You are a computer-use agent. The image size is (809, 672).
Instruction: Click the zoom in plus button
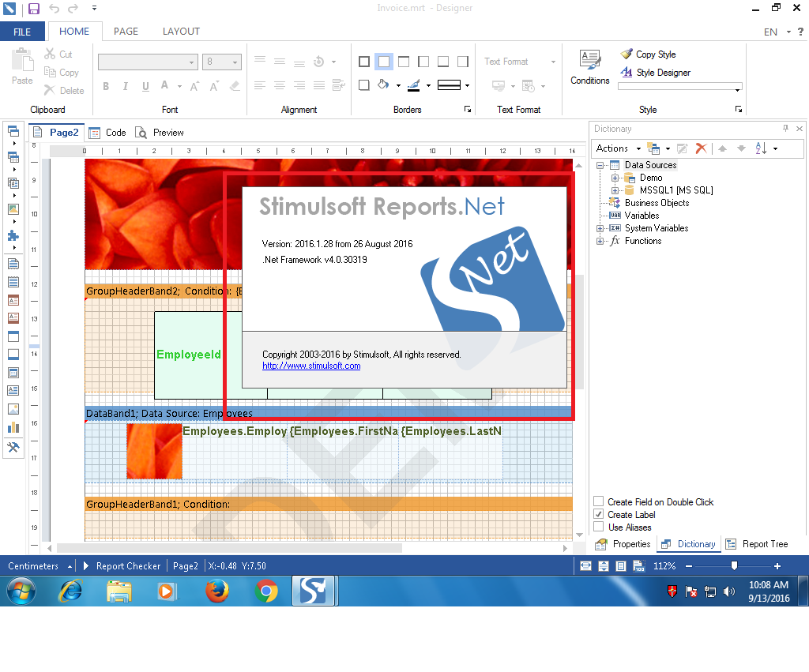pyautogui.click(x=777, y=565)
